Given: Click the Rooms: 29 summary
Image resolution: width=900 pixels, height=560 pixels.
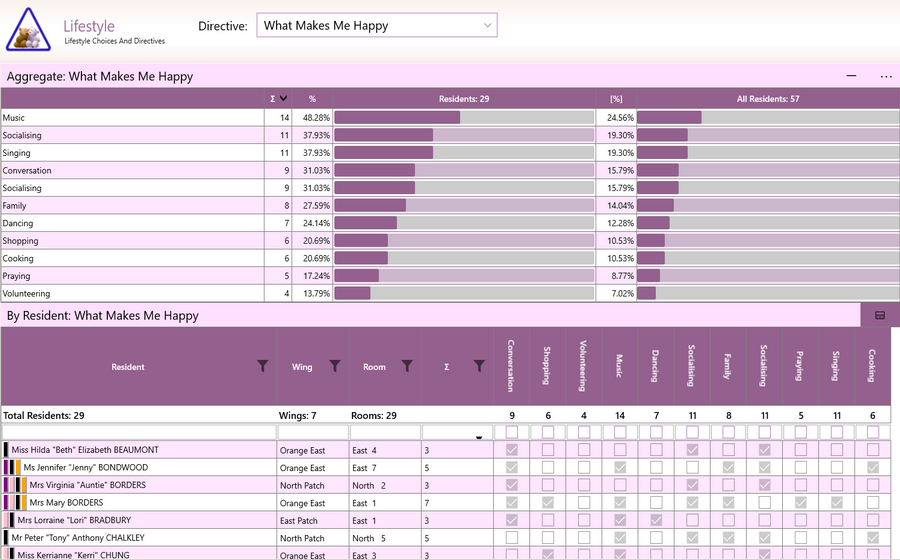Looking at the screenshot, I should [374, 415].
